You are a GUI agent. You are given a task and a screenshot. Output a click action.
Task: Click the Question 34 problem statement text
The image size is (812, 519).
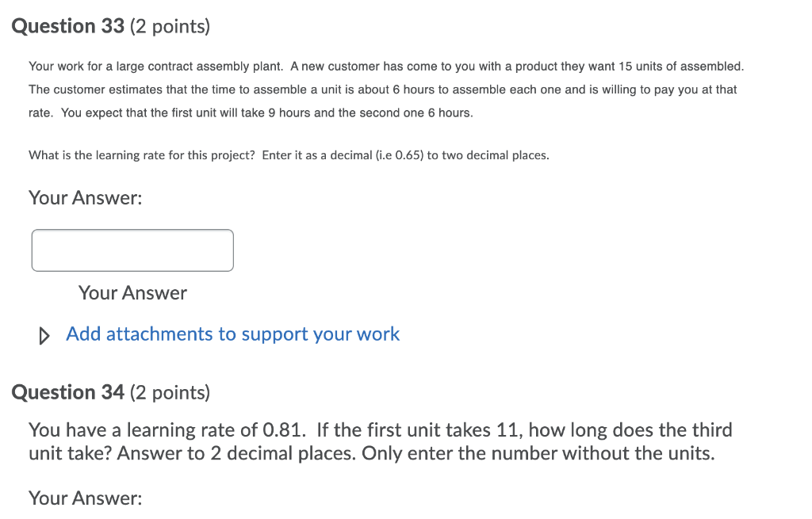click(380, 441)
